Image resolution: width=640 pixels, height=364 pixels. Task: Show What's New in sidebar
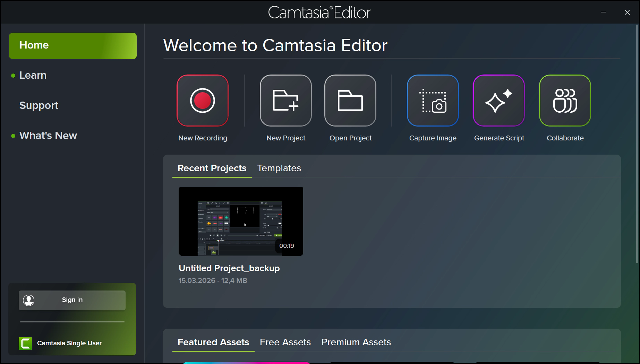pos(48,136)
